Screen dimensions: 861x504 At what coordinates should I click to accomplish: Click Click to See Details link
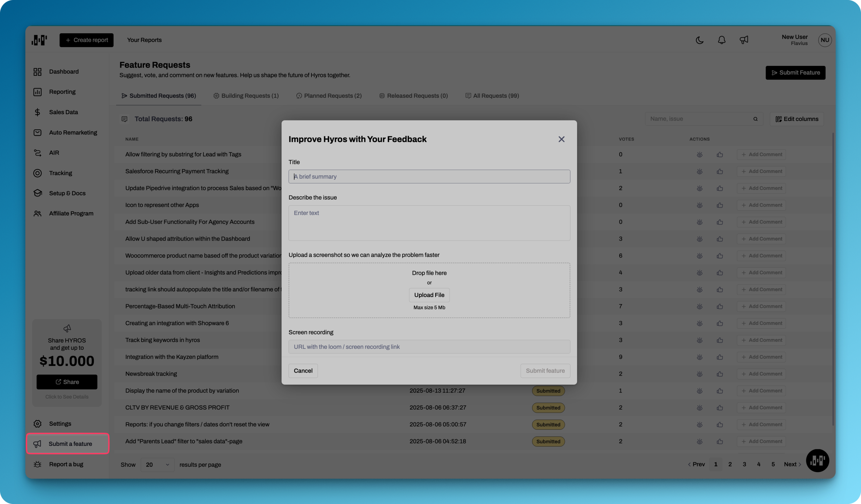coord(67,397)
